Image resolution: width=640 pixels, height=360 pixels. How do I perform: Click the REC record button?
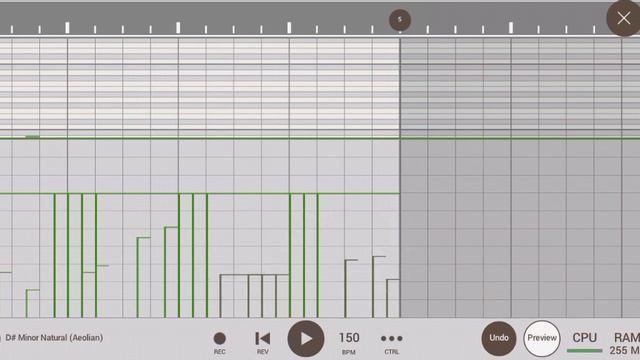coord(220,343)
